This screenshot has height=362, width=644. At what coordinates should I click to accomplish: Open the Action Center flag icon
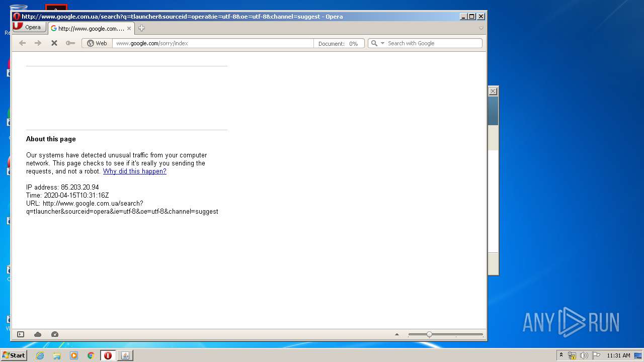(596, 355)
